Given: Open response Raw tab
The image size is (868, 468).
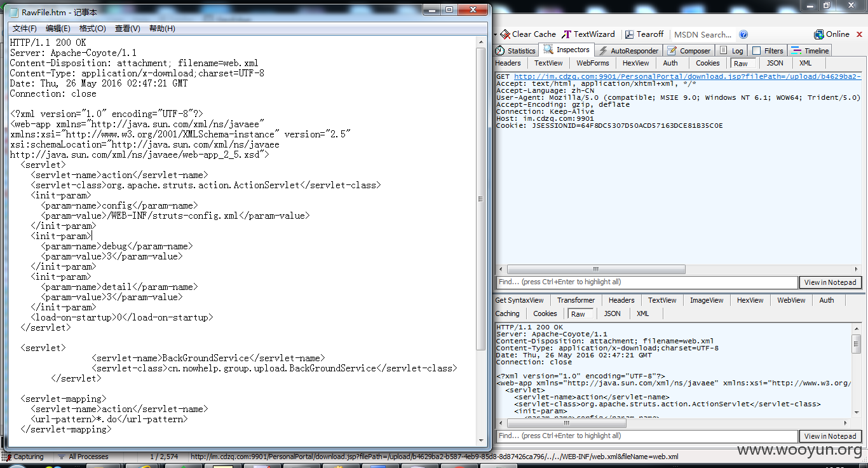Looking at the screenshot, I should click(x=581, y=314).
